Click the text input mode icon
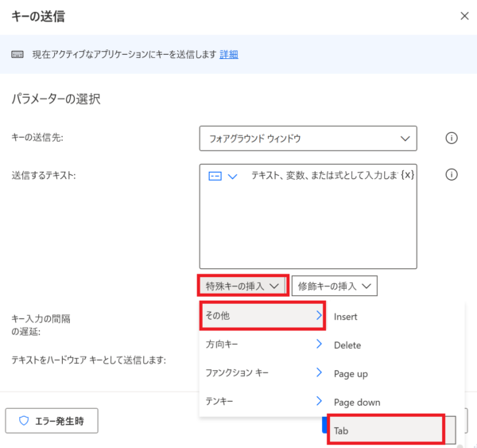Screen dimensions: 477x448 (215, 176)
